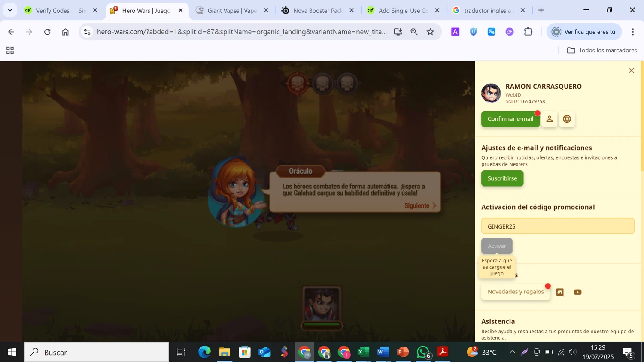
Task: Open the notifications center icon
Action: [x=629, y=352]
